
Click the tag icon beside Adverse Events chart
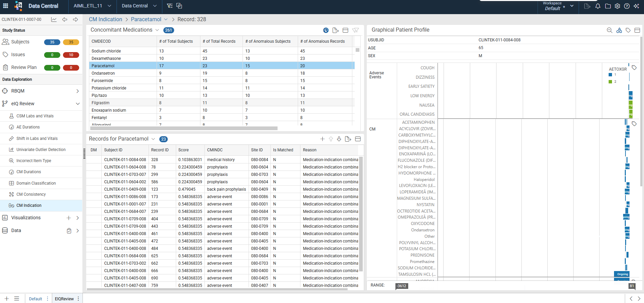(x=634, y=68)
